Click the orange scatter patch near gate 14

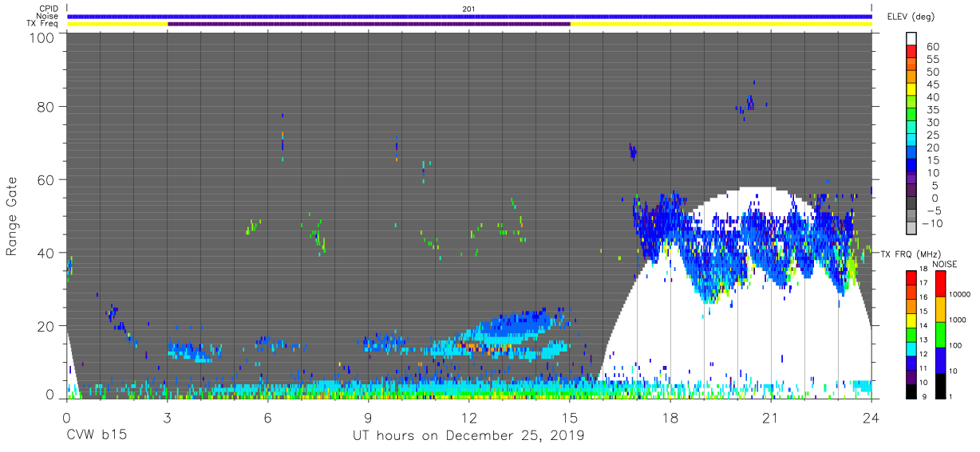tap(484, 348)
